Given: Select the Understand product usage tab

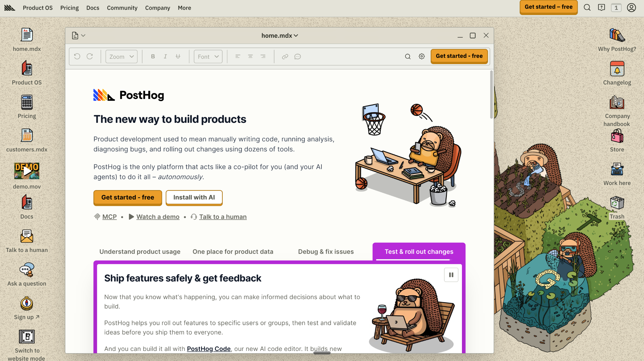Looking at the screenshot, I should click(140, 252).
